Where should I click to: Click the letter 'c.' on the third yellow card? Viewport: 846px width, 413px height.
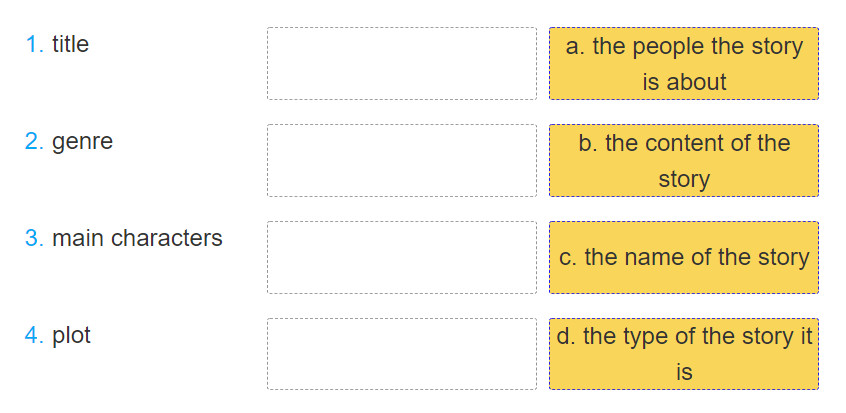[568, 258]
